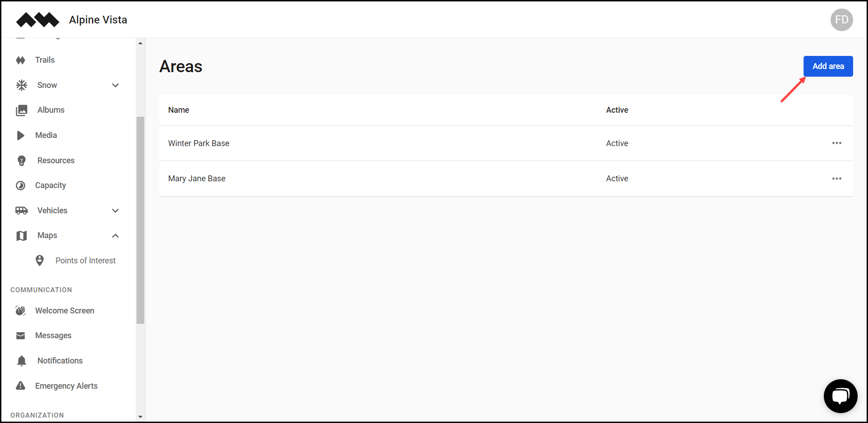This screenshot has width=868, height=423.
Task: Open the FD user avatar menu
Action: 841,20
